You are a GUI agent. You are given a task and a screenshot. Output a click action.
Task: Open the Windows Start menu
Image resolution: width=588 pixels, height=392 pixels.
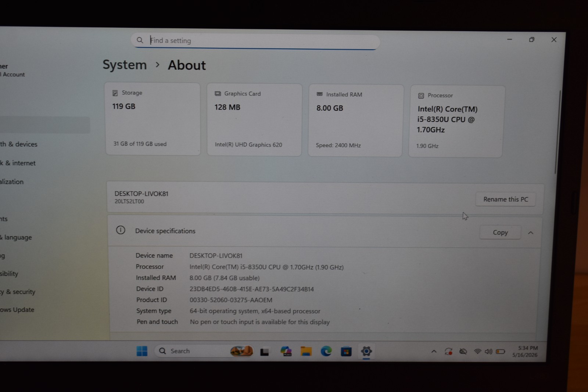tap(142, 351)
